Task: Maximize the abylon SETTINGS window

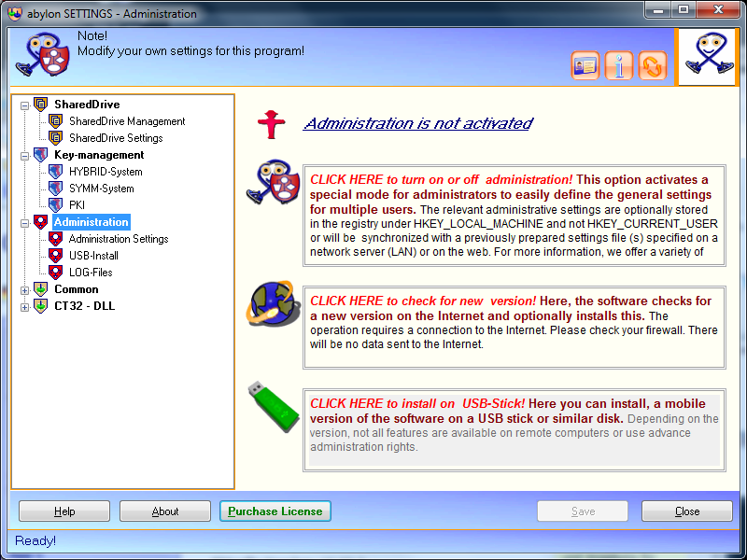Action: [x=684, y=9]
